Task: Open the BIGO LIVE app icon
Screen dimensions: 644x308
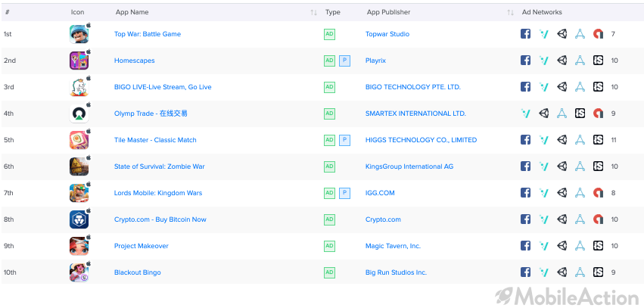Action: click(79, 87)
